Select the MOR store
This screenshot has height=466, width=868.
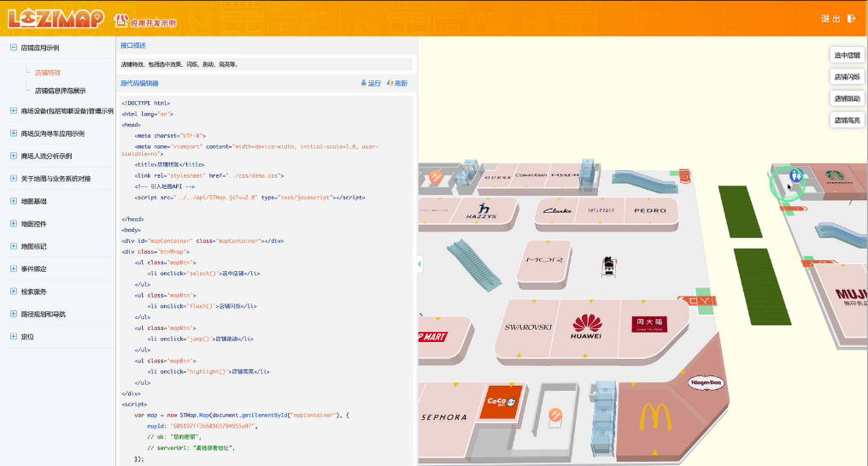pyautogui.click(x=544, y=259)
